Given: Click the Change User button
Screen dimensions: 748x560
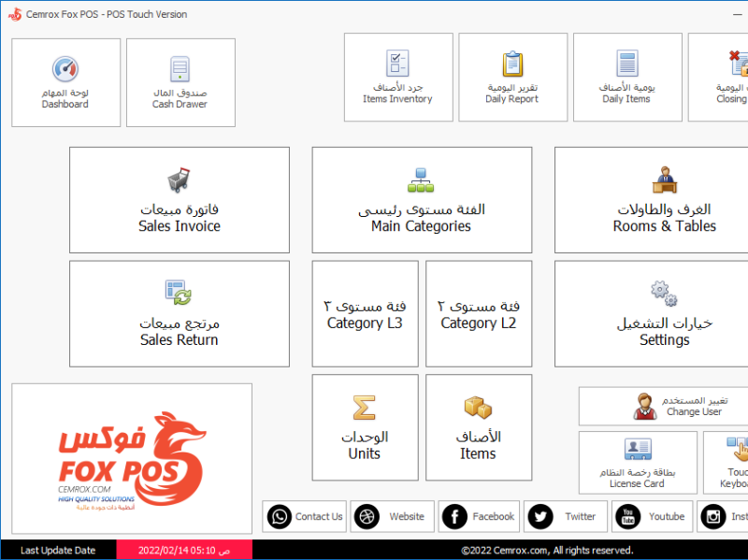Looking at the screenshot, I should coord(664,407).
